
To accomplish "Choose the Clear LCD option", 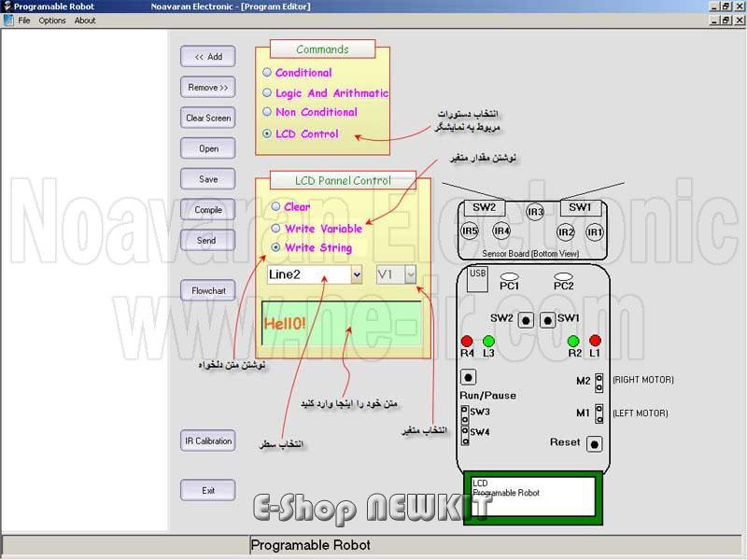I will click(x=276, y=207).
